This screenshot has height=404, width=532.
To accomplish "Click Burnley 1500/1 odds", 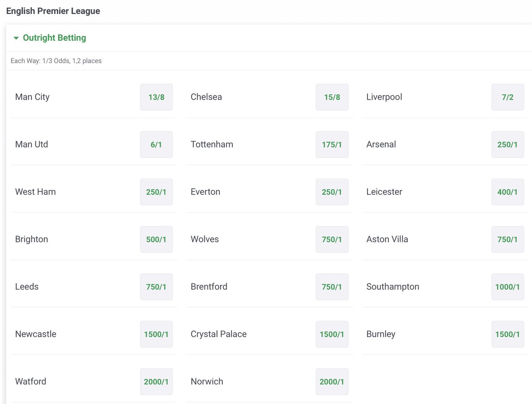I will 507,334.
